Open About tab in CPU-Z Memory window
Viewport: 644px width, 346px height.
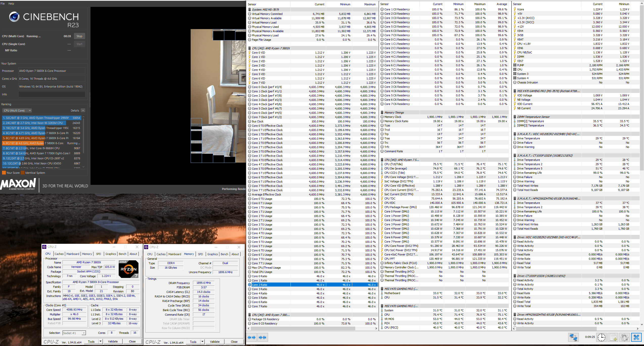235,254
